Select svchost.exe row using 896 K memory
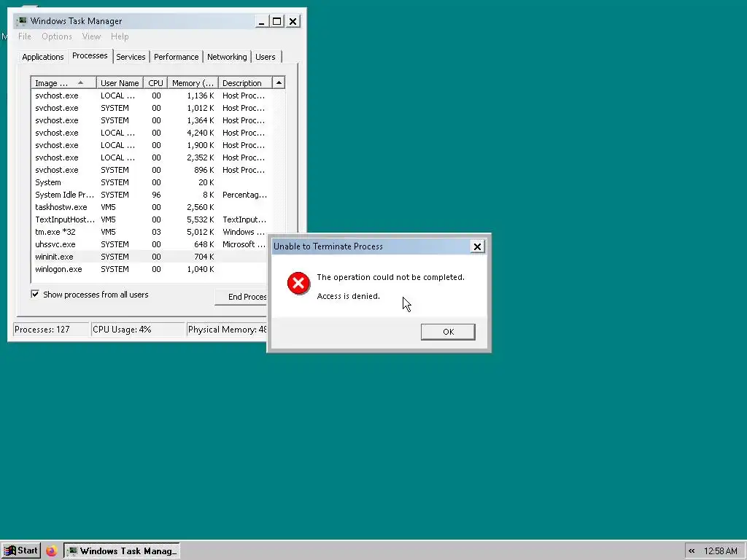Image resolution: width=747 pixels, height=560 pixels. (150, 170)
